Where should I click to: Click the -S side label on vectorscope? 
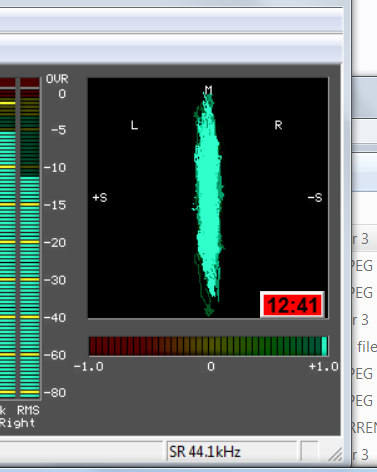click(315, 198)
